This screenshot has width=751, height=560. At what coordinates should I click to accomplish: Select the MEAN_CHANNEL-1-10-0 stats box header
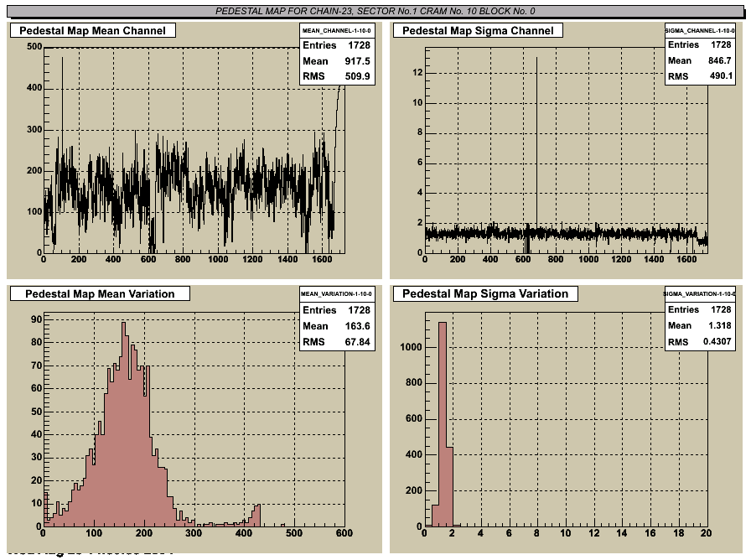(x=337, y=30)
